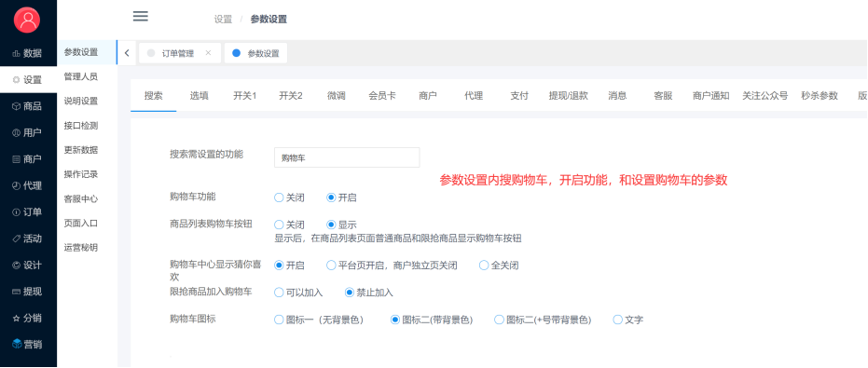868x368 pixels.
Task: Select 可以加入 for 限抢商品加入购物车
Action: 299,293
